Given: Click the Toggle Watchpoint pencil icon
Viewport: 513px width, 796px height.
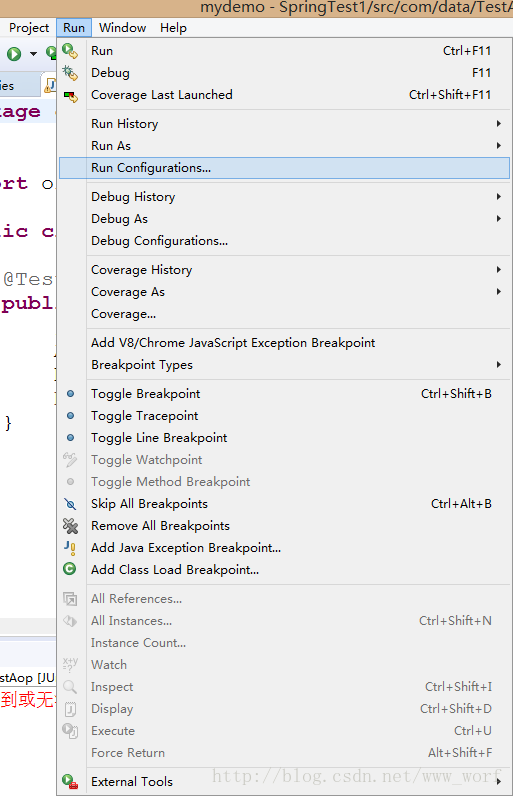Looking at the screenshot, I should click(70, 459).
